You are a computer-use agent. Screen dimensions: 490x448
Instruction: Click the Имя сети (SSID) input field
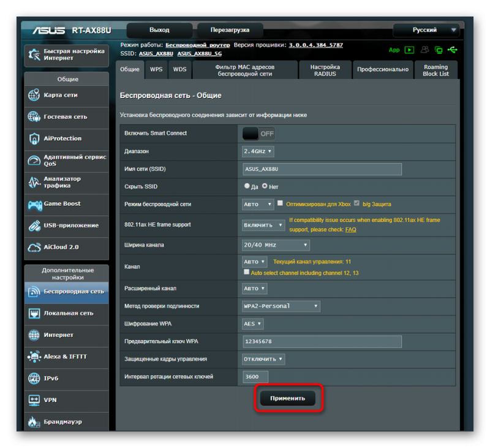pos(322,169)
